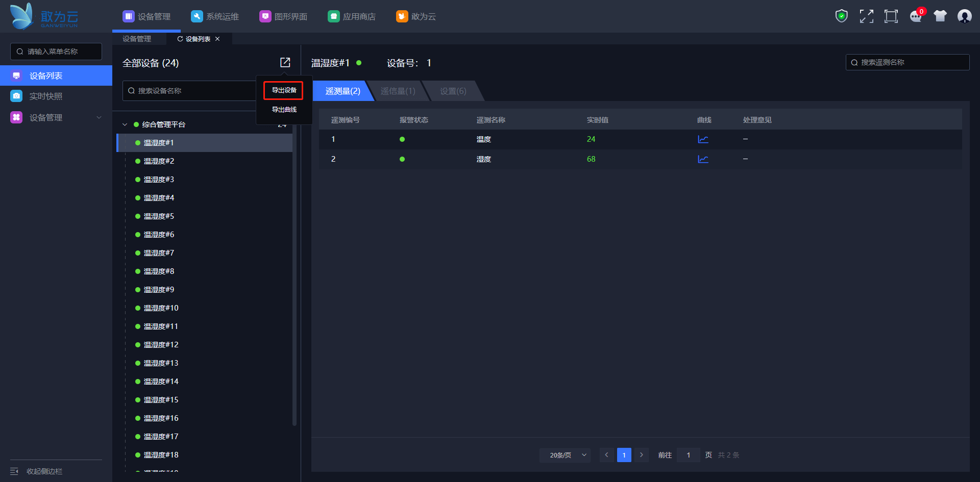Open the 20条/页 page size dropdown

565,455
